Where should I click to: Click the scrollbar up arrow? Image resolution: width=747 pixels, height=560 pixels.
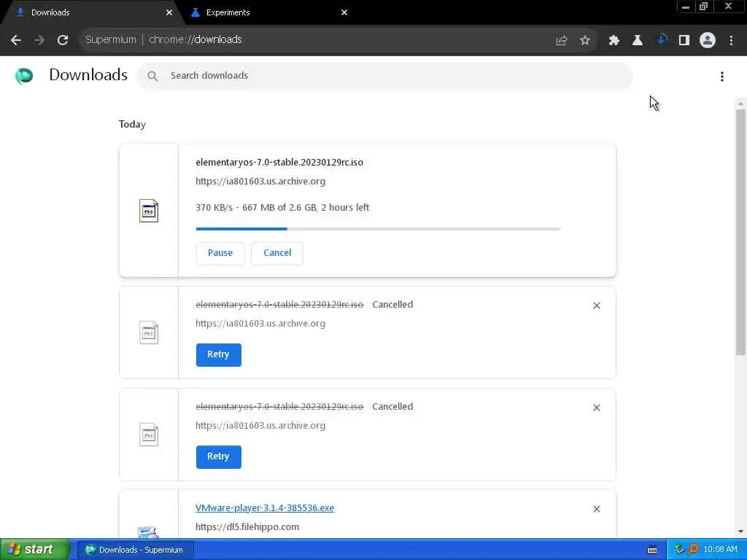[741, 104]
